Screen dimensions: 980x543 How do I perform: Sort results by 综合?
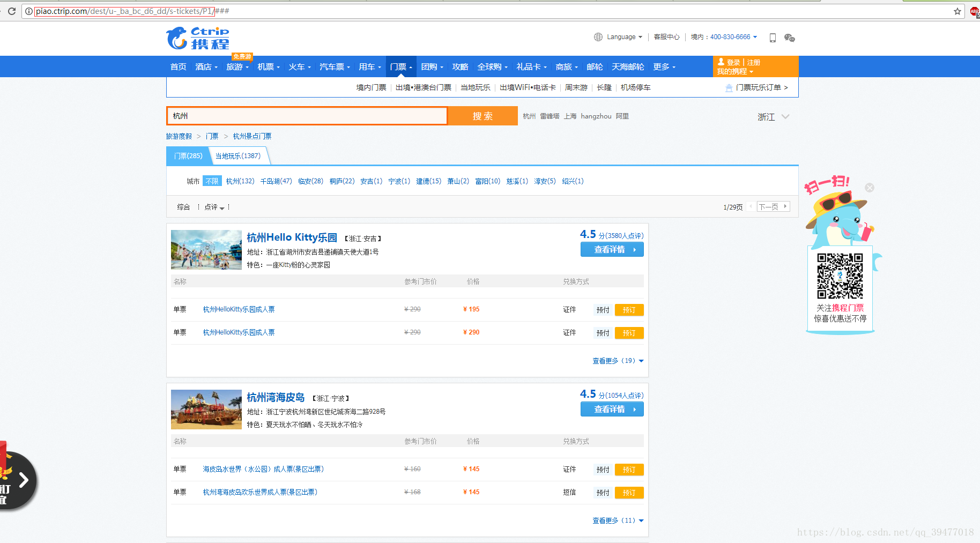click(183, 207)
